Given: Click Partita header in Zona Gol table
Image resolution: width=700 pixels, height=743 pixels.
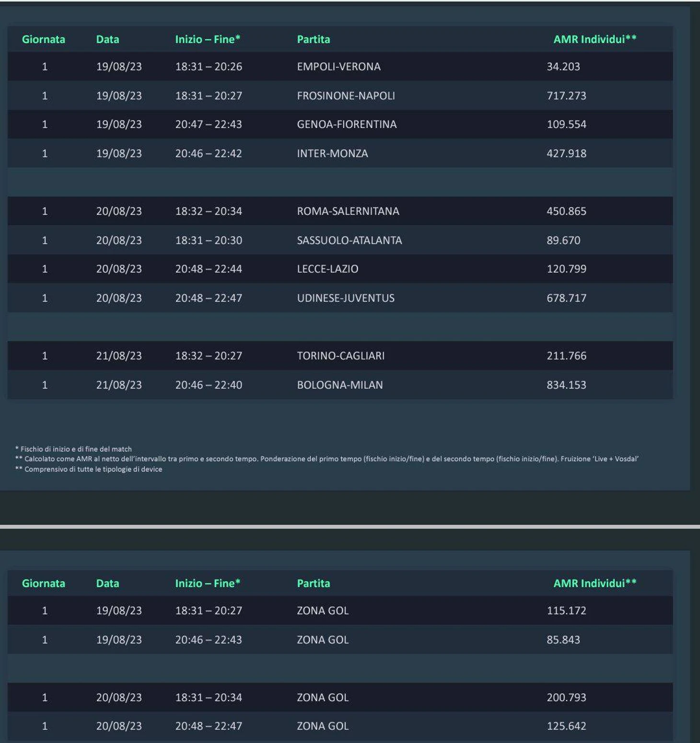Looking at the screenshot, I should point(314,584).
